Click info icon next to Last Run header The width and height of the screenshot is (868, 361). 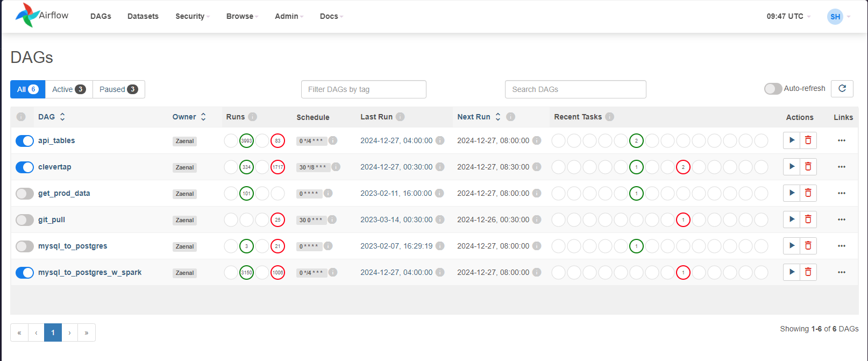[x=400, y=117]
